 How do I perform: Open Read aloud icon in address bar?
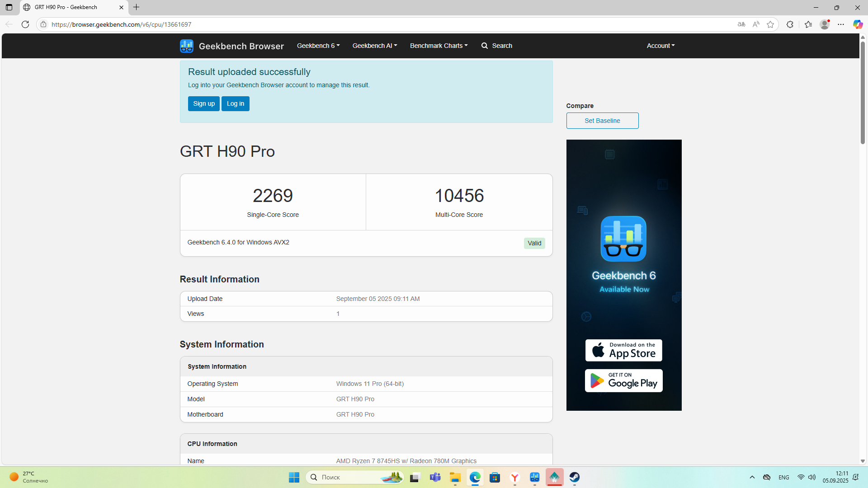click(x=756, y=24)
